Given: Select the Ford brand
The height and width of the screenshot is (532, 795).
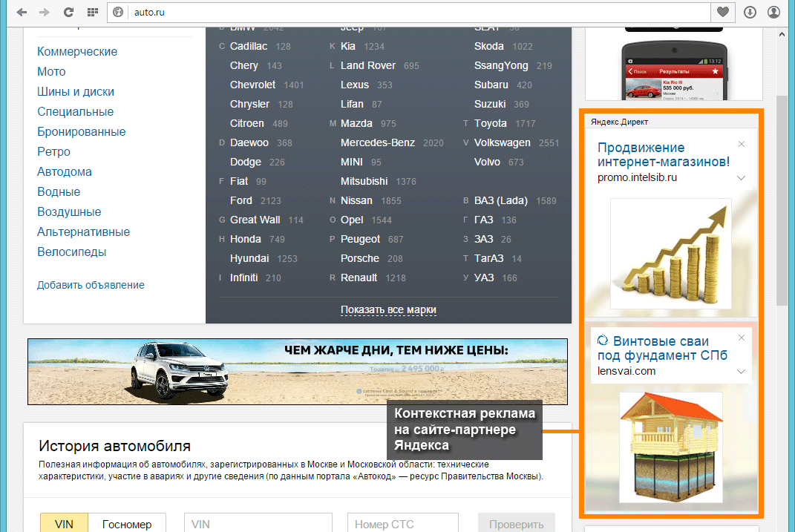Looking at the screenshot, I should 241,200.
